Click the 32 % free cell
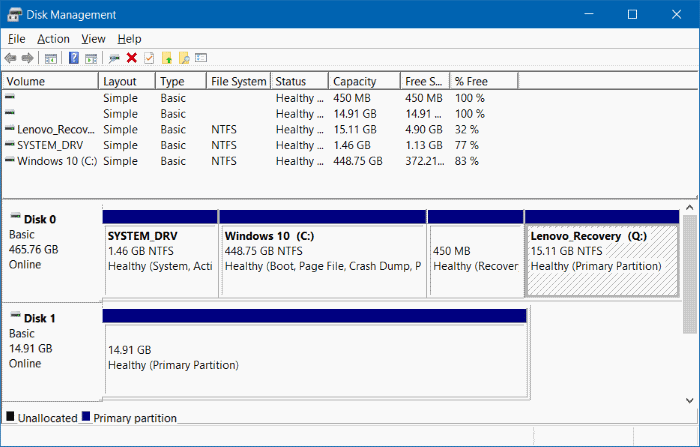Image resolution: width=700 pixels, height=447 pixels. click(x=467, y=130)
